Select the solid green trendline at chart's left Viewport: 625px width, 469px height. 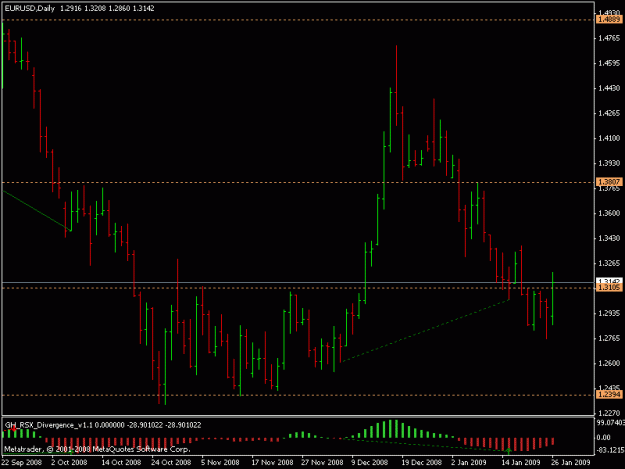point(37,211)
